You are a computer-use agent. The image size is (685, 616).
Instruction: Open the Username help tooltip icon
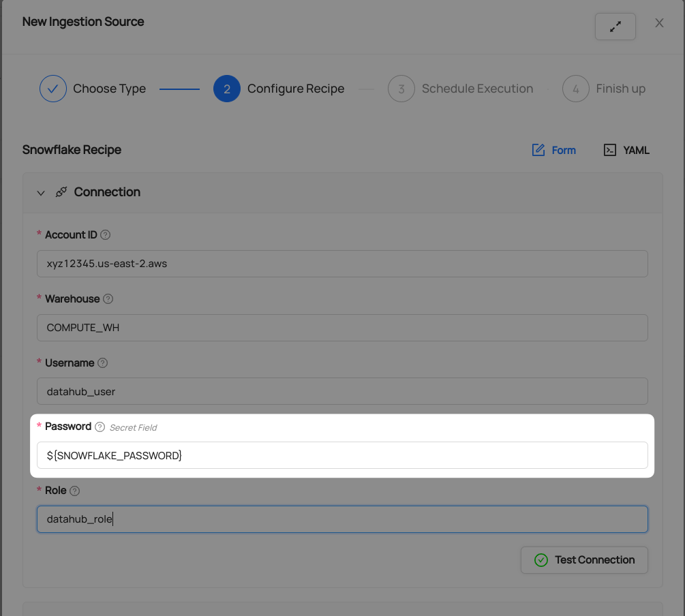[102, 363]
